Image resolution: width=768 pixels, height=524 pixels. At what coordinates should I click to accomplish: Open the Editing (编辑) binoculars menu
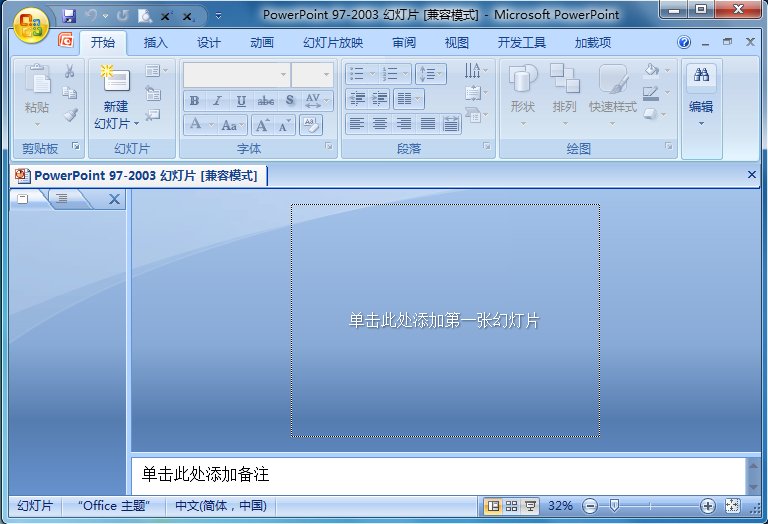pyautogui.click(x=701, y=94)
